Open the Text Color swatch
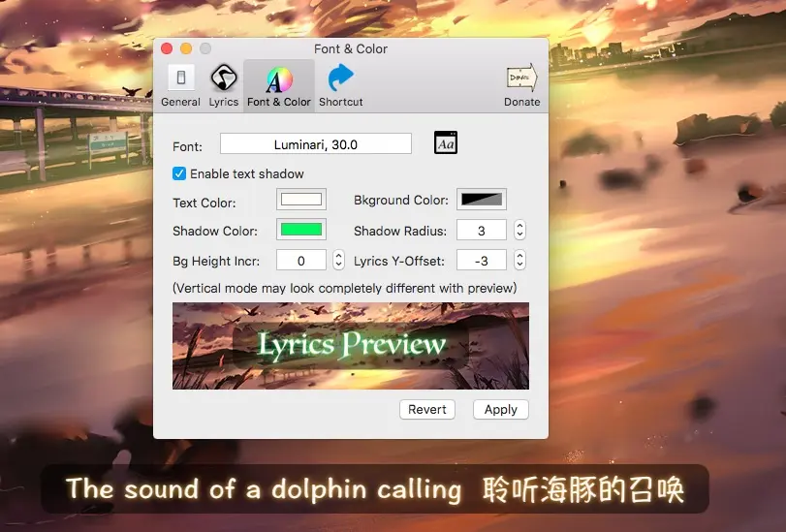This screenshot has width=786, height=532. tap(301, 200)
